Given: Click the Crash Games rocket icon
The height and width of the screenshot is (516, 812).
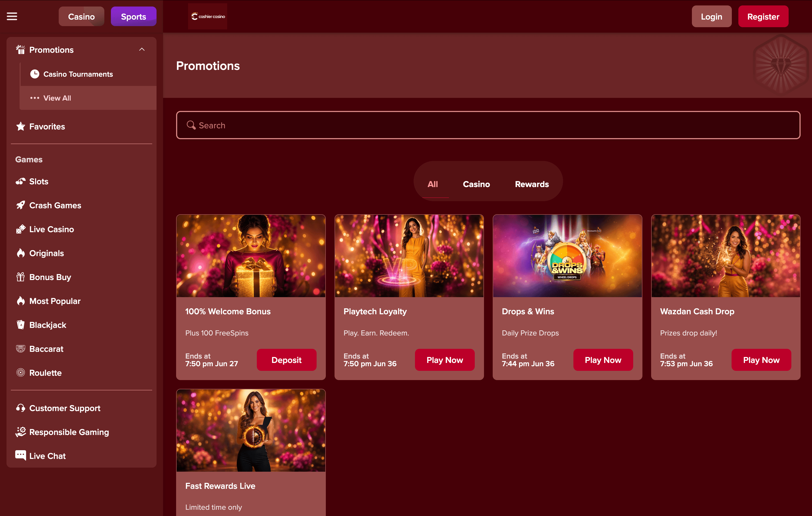Looking at the screenshot, I should (21, 205).
